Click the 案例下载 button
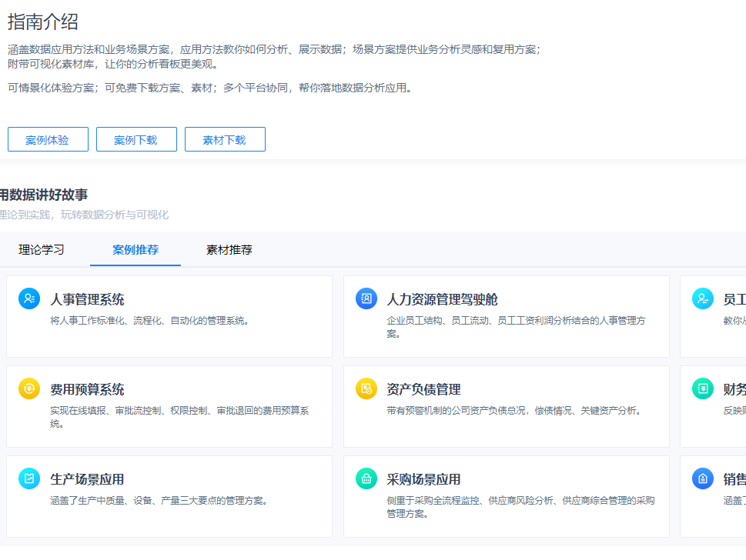 pyautogui.click(x=136, y=140)
